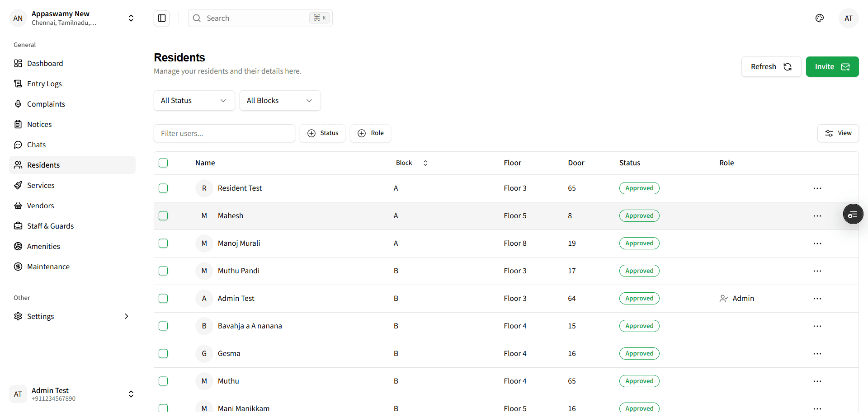Expand the All Blocks dropdown
Image resolution: width=868 pixels, height=412 pixels.
pos(280,101)
